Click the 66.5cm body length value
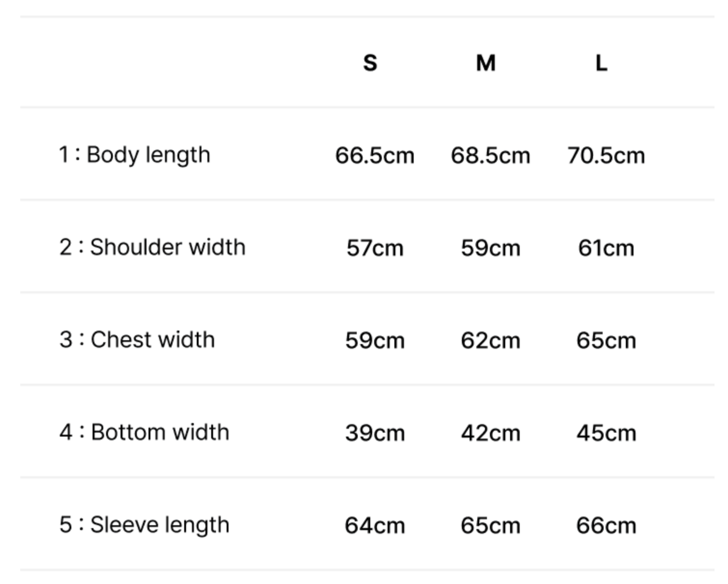The image size is (728, 584). [375, 156]
